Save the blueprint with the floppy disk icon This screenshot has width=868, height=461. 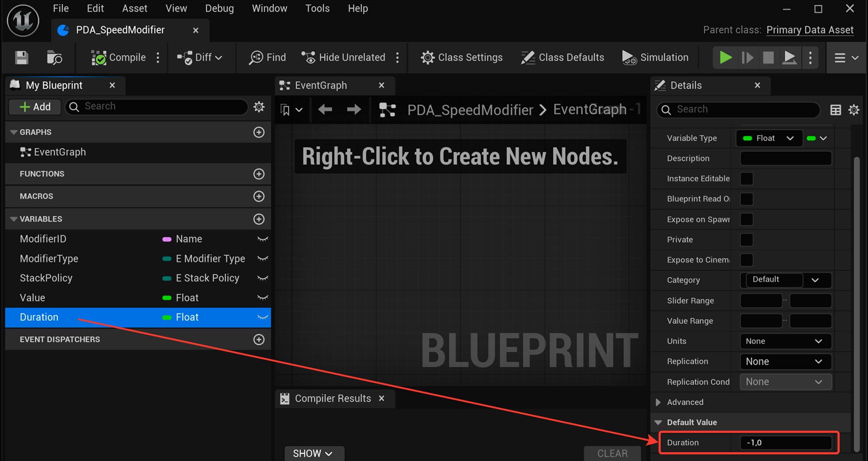click(22, 58)
